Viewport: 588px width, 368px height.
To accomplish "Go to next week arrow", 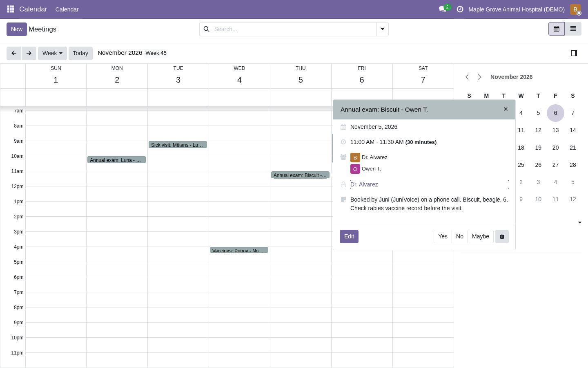I will pos(29,53).
